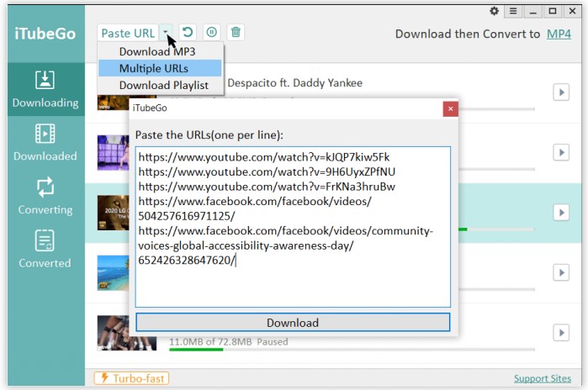The height and width of the screenshot is (390, 588).
Task: Open the Downloading section in sidebar
Action: click(x=45, y=89)
